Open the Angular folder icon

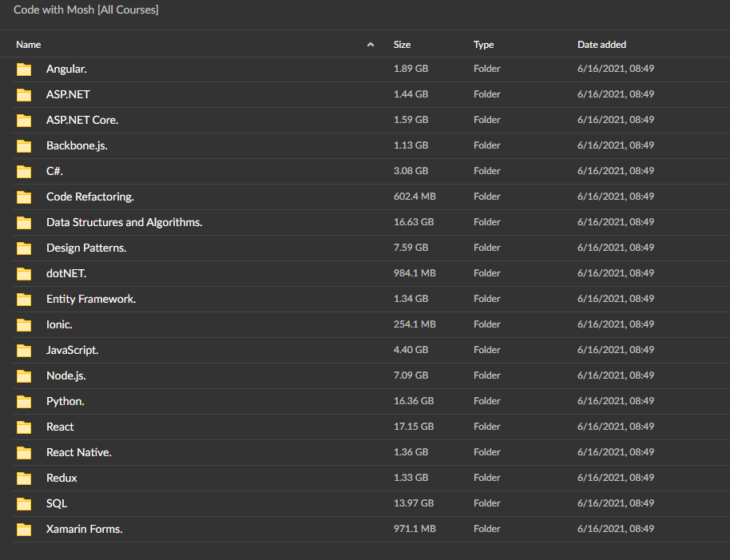click(24, 70)
